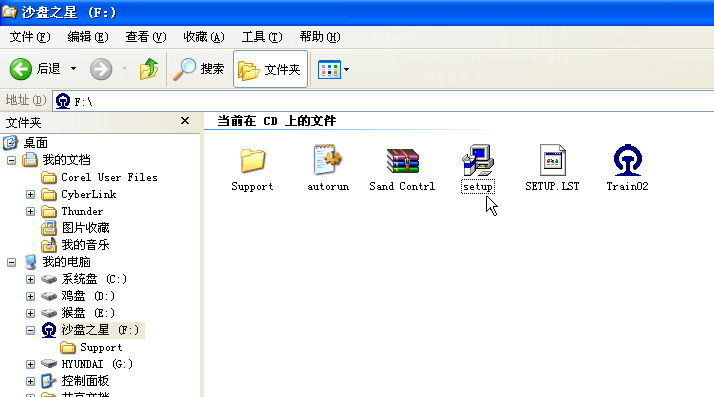Expand the 鸡盘 (D:) drive node
The height and width of the screenshot is (397, 714).
pyautogui.click(x=31, y=296)
